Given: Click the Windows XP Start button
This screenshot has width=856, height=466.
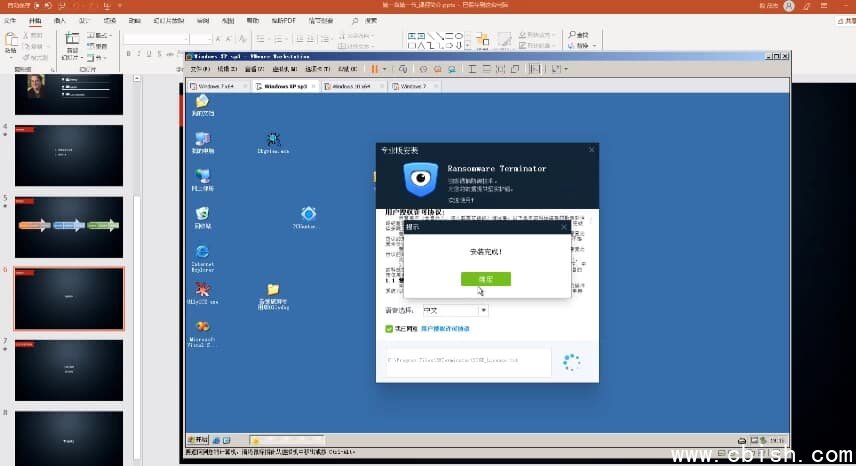Looking at the screenshot, I should pos(203,440).
